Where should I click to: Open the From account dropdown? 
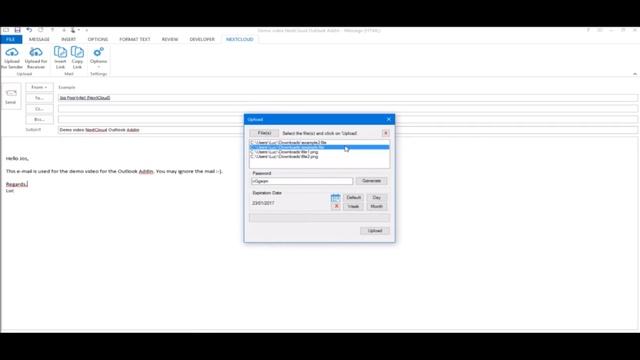[39, 87]
